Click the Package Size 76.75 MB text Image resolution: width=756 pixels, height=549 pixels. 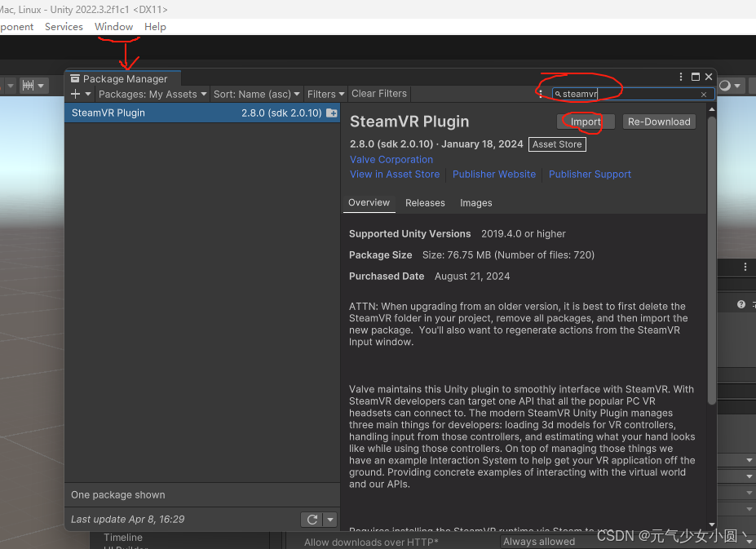471,255
